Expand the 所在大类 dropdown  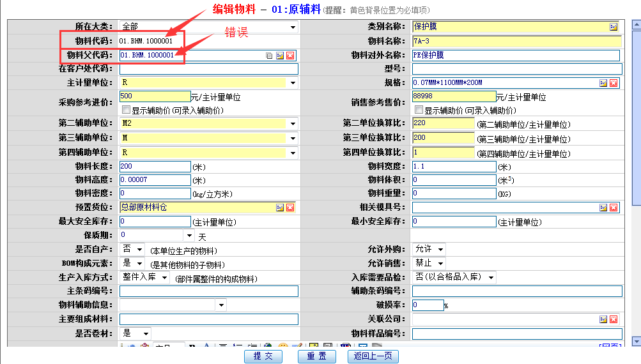tap(293, 27)
